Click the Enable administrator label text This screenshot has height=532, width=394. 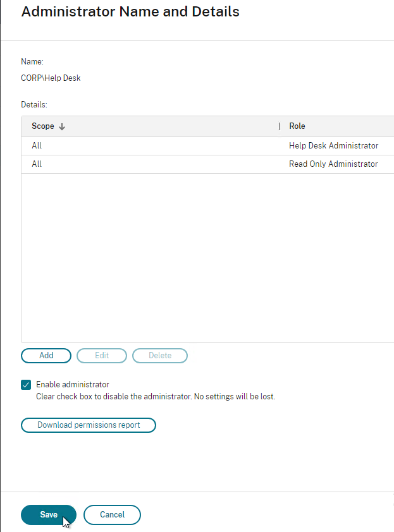(x=72, y=384)
